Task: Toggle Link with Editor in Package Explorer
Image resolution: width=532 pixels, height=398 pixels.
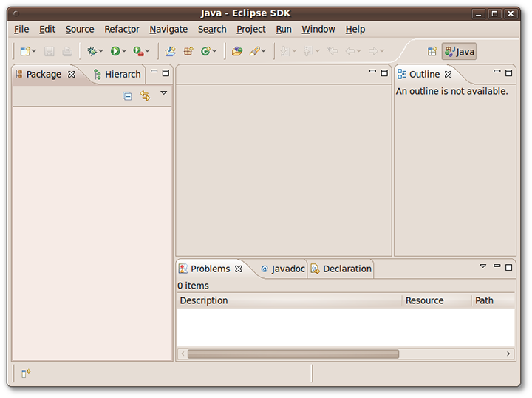Action: click(146, 95)
